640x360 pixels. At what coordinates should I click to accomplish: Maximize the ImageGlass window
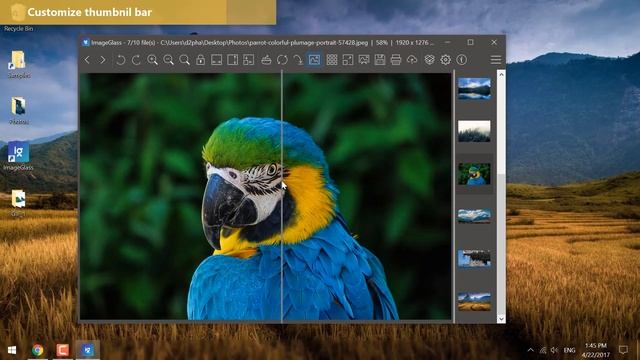471,42
